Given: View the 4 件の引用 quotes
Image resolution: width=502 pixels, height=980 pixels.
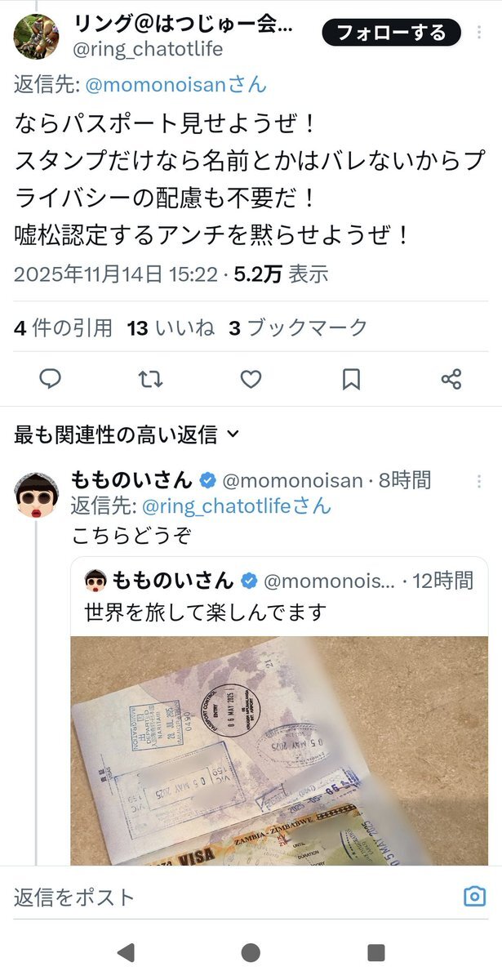Looking at the screenshot, I should (63, 328).
